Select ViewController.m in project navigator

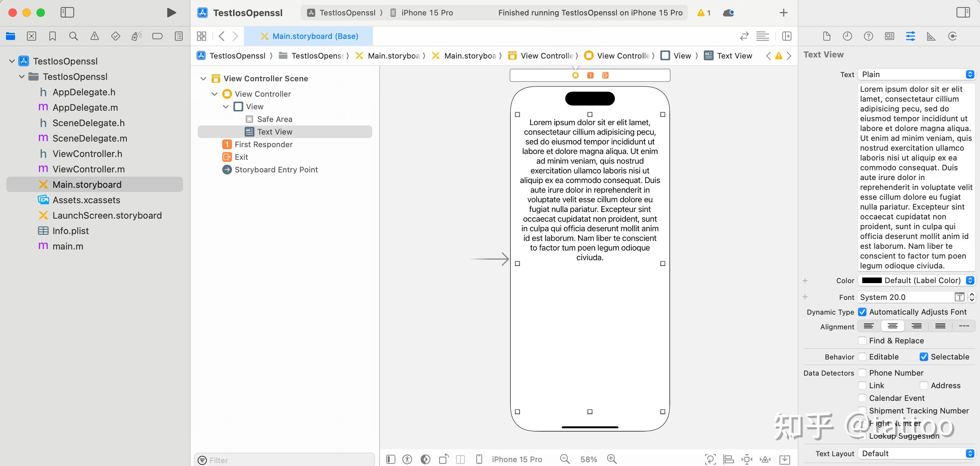[88, 169]
